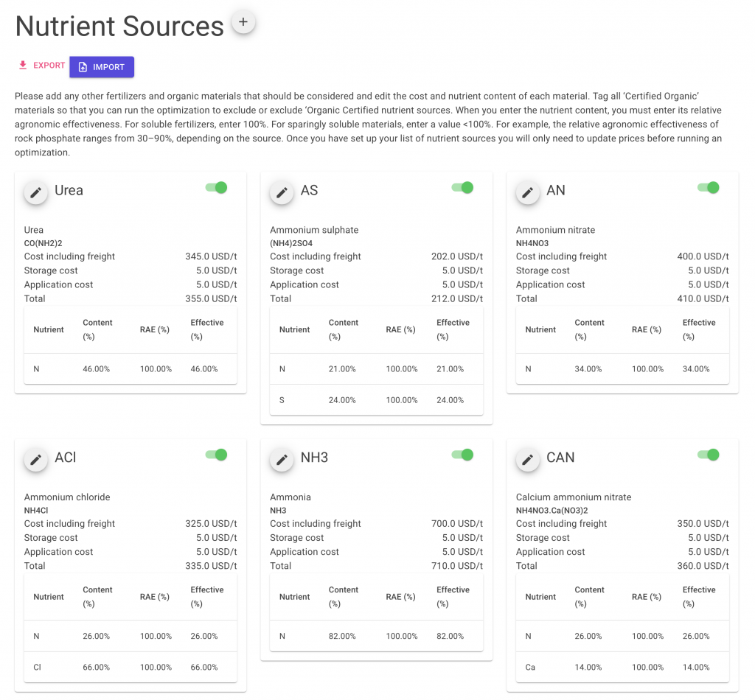Image resolution: width=755 pixels, height=700 pixels.
Task: Edit the AN ammonium nitrate card
Action: tap(527, 193)
